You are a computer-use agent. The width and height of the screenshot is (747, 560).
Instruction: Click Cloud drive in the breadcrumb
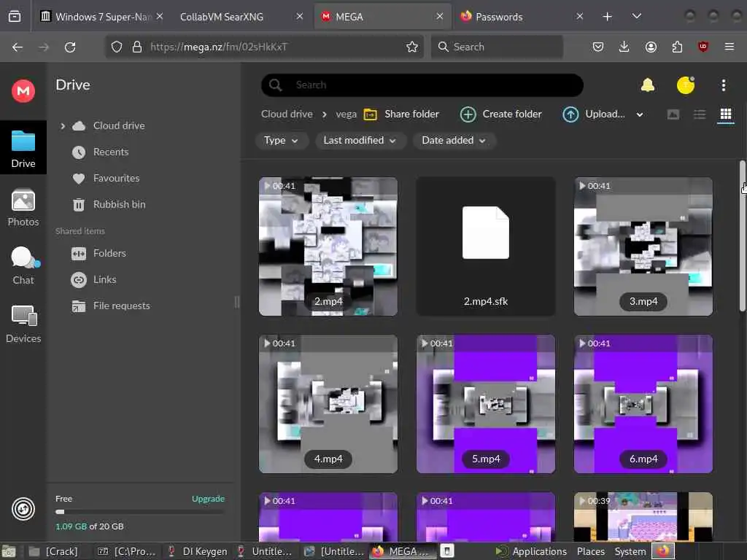click(287, 114)
